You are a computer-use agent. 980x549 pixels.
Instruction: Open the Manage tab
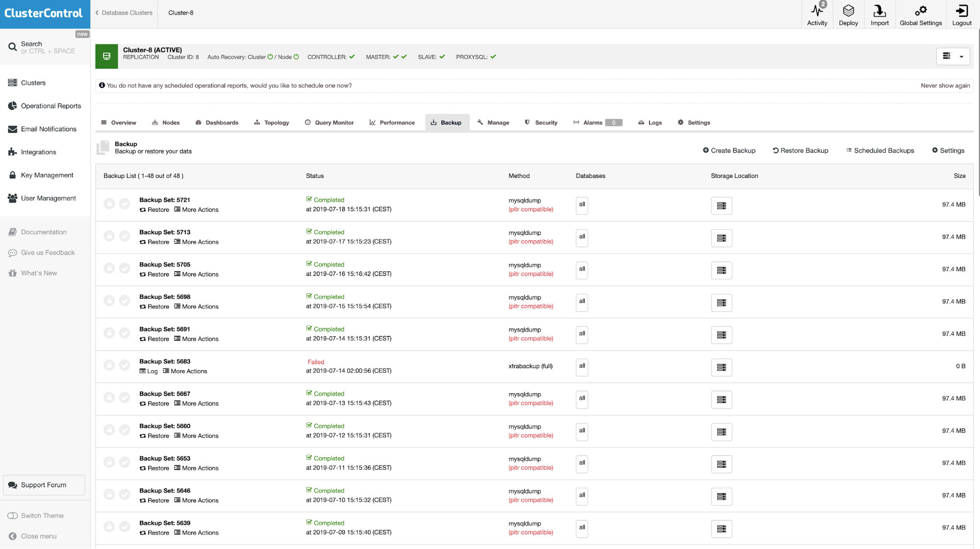click(494, 123)
